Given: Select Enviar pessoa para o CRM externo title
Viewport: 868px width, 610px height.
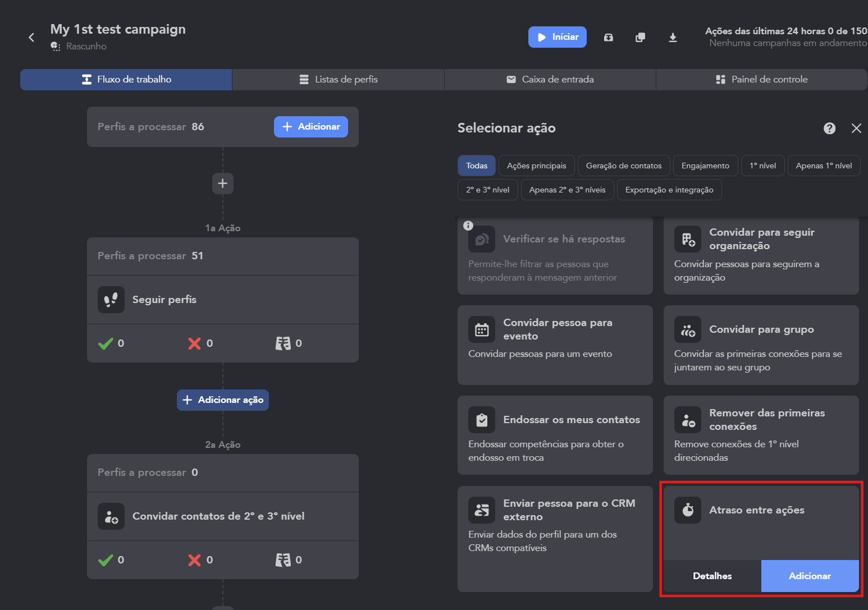Looking at the screenshot, I should tap(569, 510).
